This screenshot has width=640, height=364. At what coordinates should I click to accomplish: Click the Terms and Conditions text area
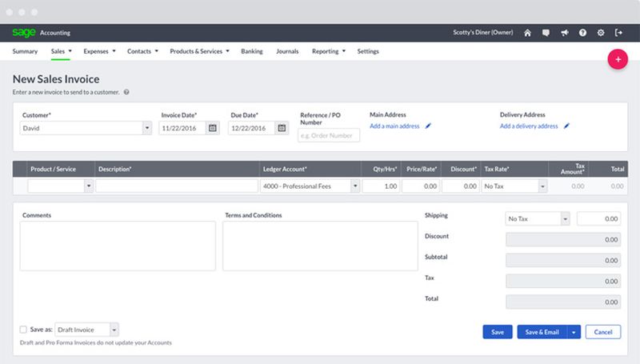321,246
